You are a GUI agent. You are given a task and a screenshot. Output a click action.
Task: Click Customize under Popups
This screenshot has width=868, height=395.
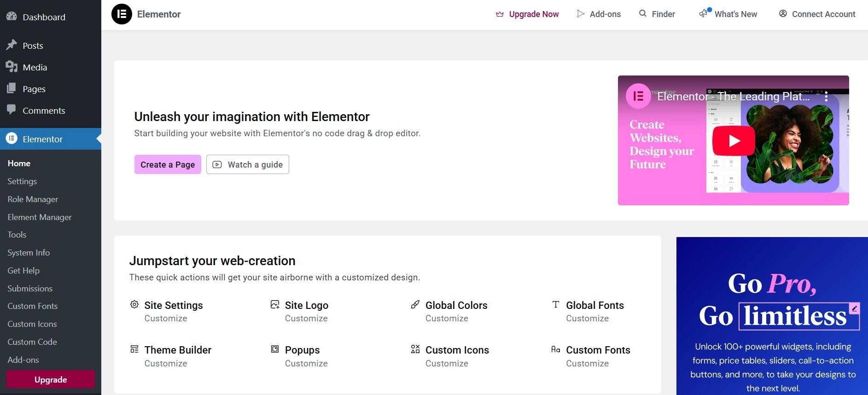306,364
